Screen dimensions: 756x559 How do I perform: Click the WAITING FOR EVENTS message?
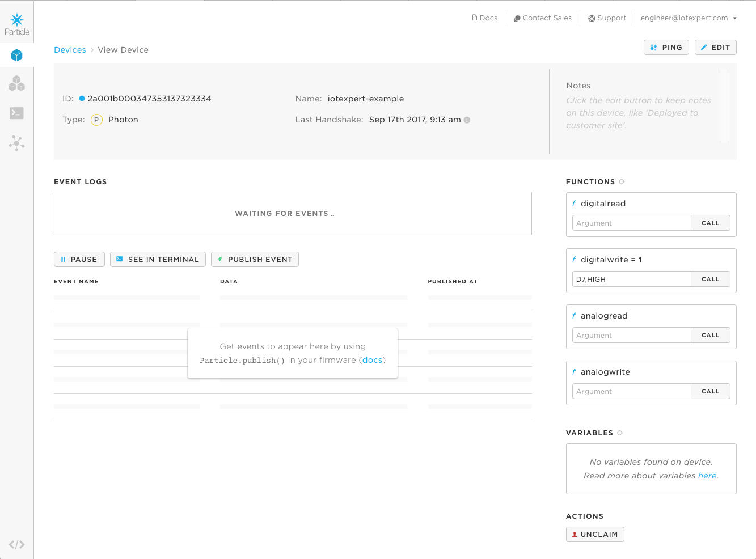pos(285,214)
